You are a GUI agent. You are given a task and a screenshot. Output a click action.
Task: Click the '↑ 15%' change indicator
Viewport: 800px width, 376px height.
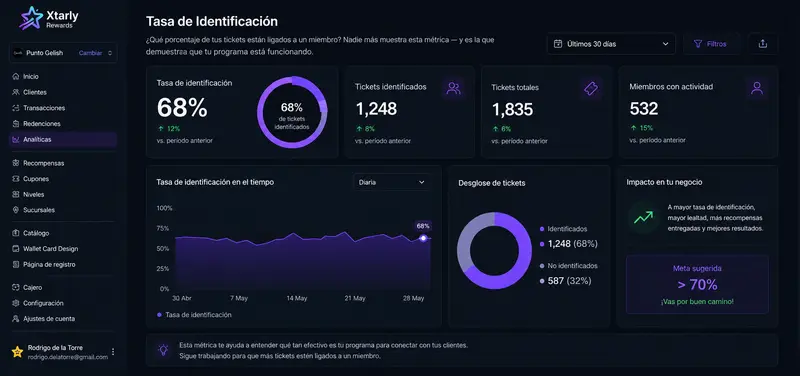641,128
